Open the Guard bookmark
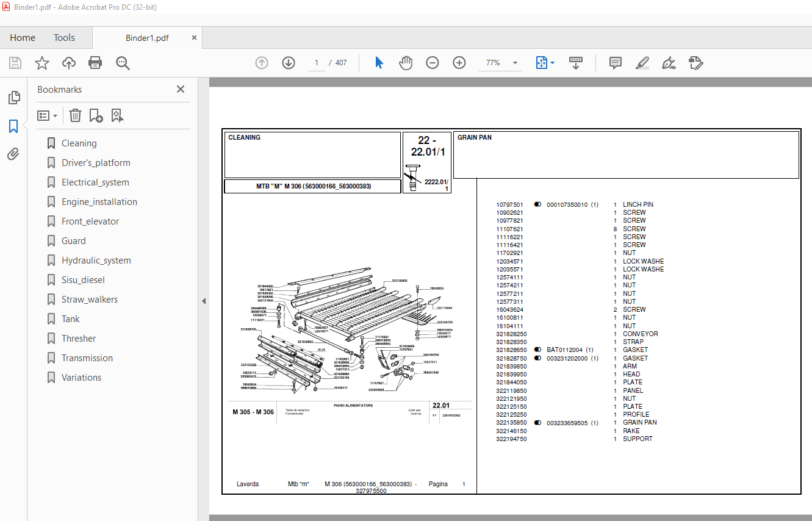This screenshot has height=521, width=812. [x=74, y=241]
